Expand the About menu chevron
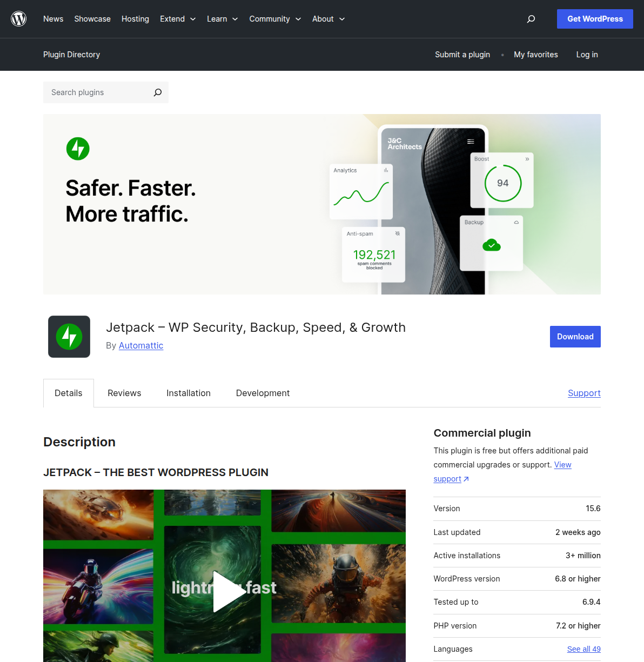This screenshot has height=662, width=644. (343, 19)
